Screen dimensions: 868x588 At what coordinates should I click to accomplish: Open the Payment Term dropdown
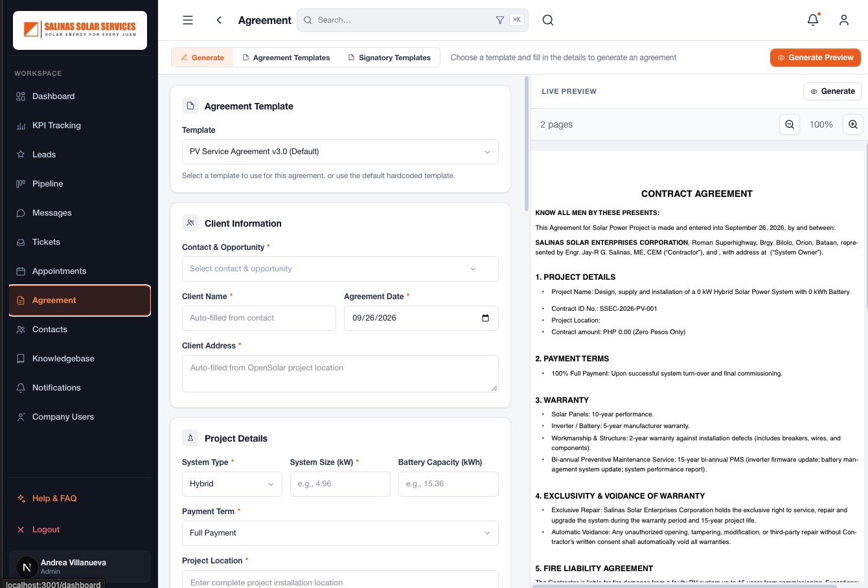pyautogui.click(x=340, y=533)
